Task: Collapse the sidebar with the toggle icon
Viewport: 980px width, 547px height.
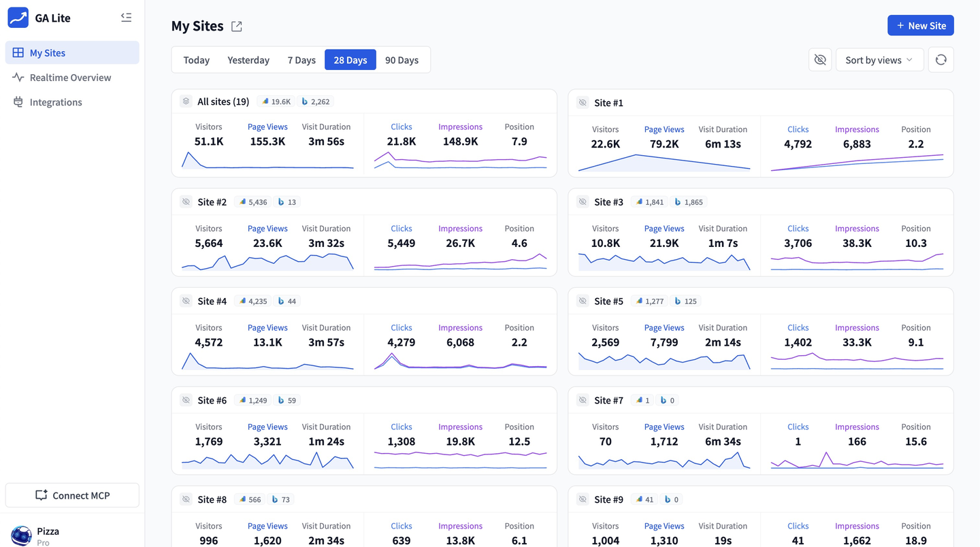Action: (x=126, y=18)
